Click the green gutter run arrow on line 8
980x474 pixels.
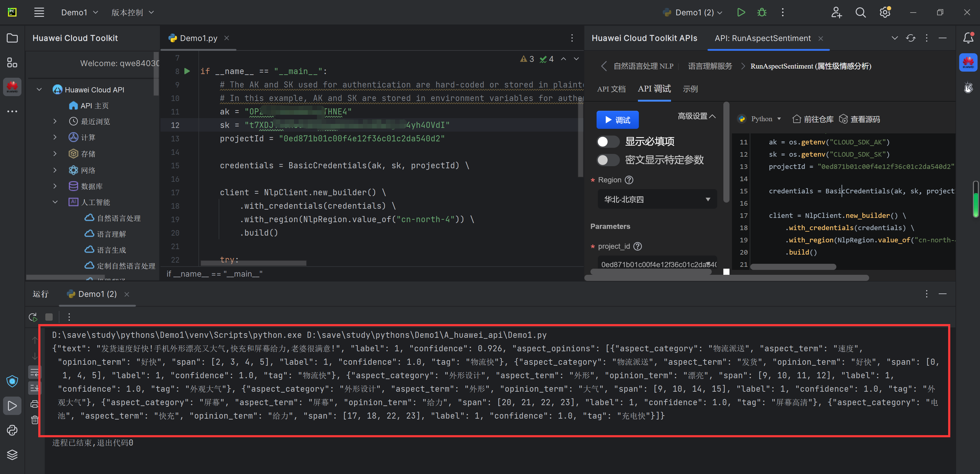pos(187,71)
